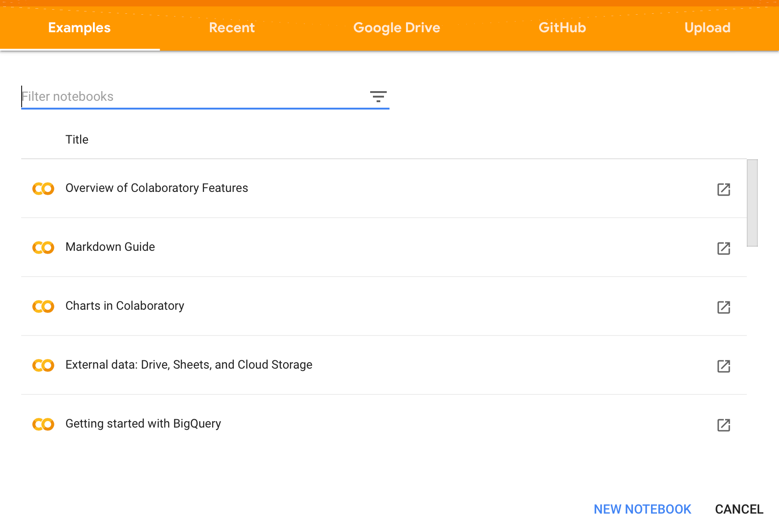Screen dimensions: 779x532
Task: Select the Upload tab
Action: pos(707,28)
